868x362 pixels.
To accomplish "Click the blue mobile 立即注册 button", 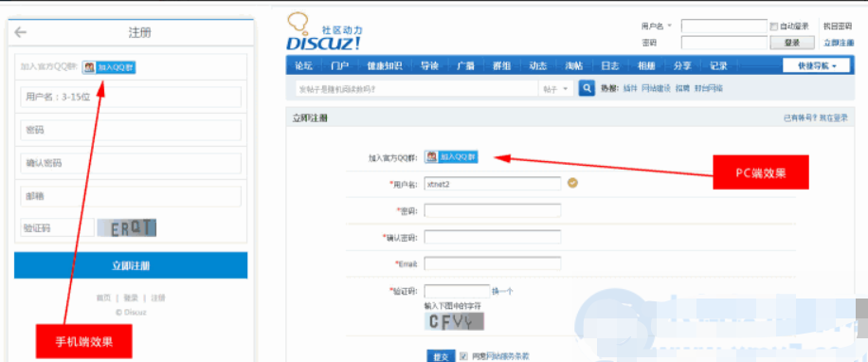I will 131,265.
